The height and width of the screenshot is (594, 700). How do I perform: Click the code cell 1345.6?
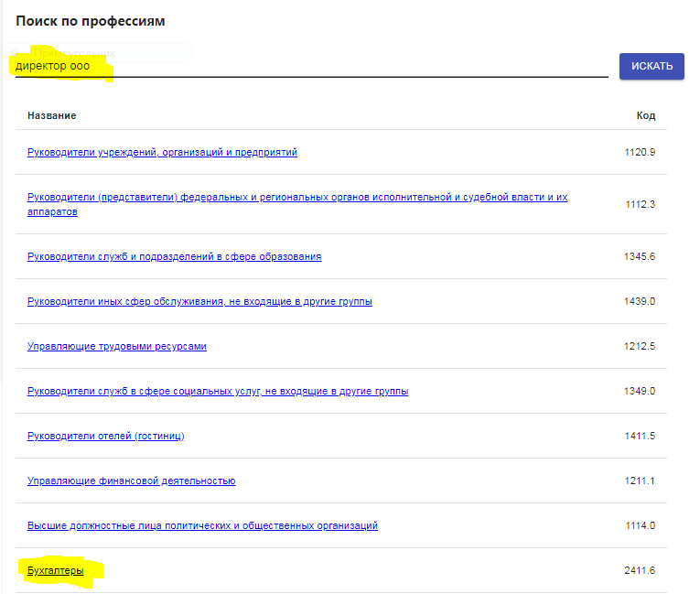[x=639, y=256]
